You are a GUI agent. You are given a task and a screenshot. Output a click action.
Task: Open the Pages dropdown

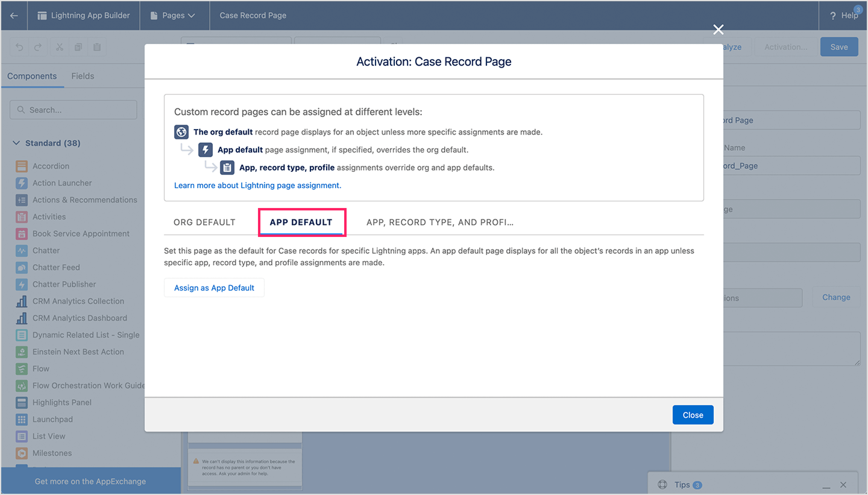(x=174, y=15)
